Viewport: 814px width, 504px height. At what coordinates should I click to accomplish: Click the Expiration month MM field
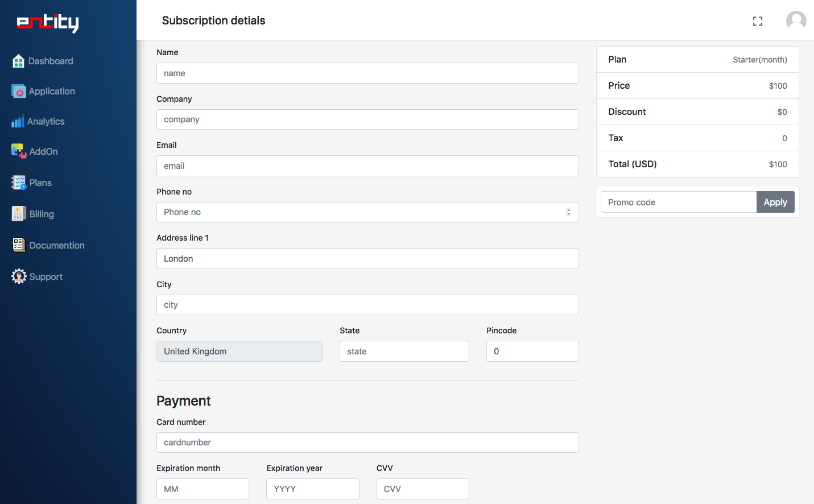point(203,489)
